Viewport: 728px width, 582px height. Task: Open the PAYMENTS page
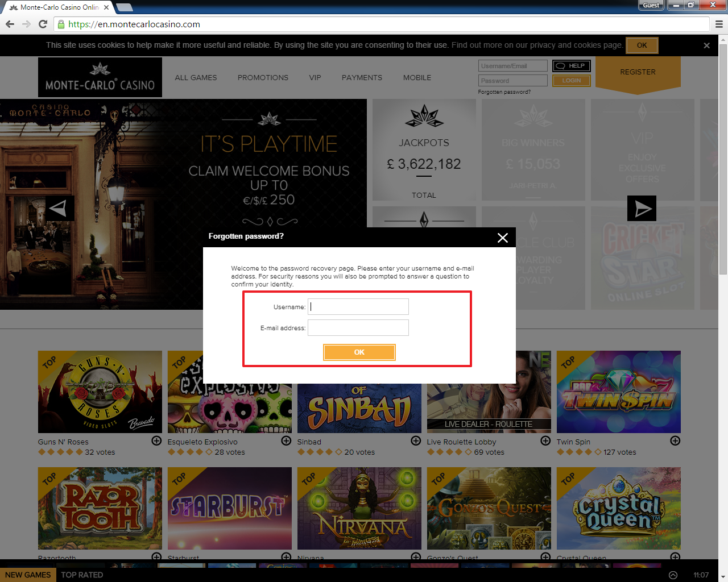coord(362,77)
